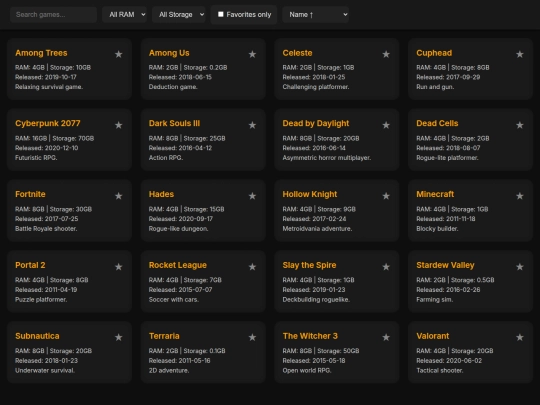Viewport: 540px width, 405px height.
Task: Favorite Fortnite using the star icon
Action: 118,196
